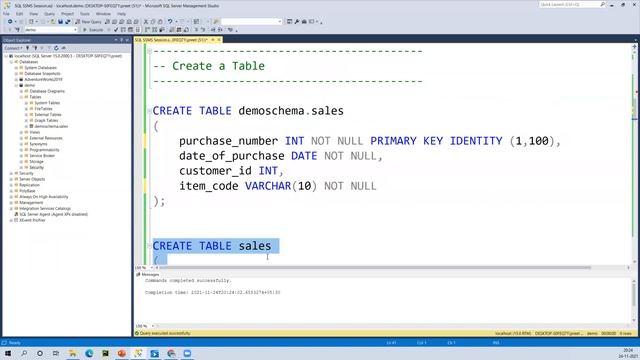
Task: Open the Window menu
Action: coord(103,14)
